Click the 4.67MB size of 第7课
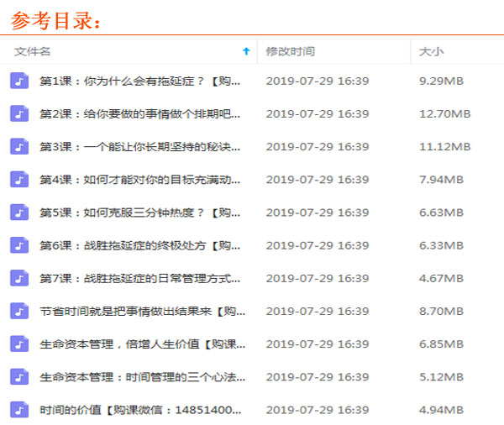Image resolution: width=504 pixels, height=425 pixels. pos(441,278)
